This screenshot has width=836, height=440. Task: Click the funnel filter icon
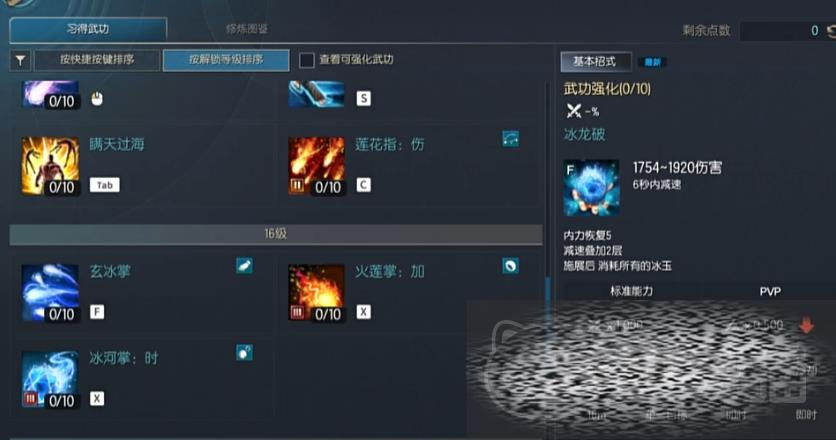click(20, 60)
